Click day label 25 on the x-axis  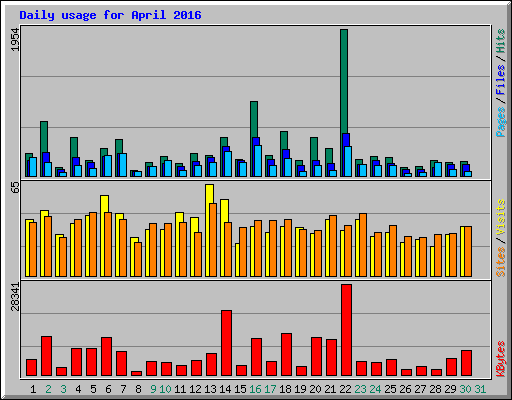(x=390, y=389)
